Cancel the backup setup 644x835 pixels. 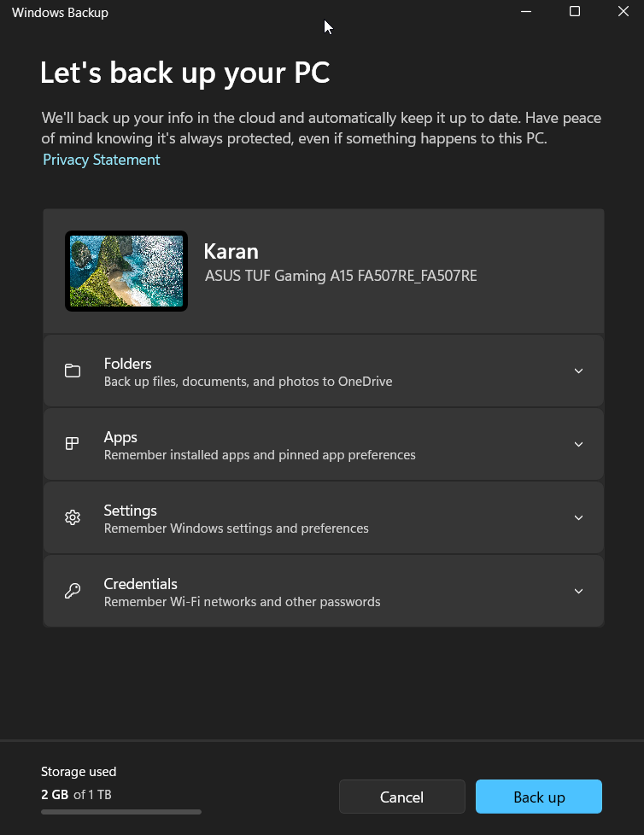click(401, 797)
